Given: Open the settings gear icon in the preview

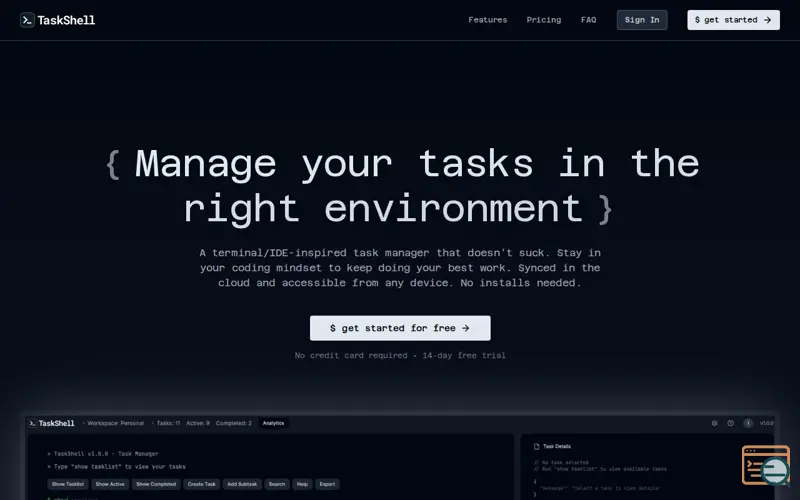Looking at the screenshot, I should point(714,423).
